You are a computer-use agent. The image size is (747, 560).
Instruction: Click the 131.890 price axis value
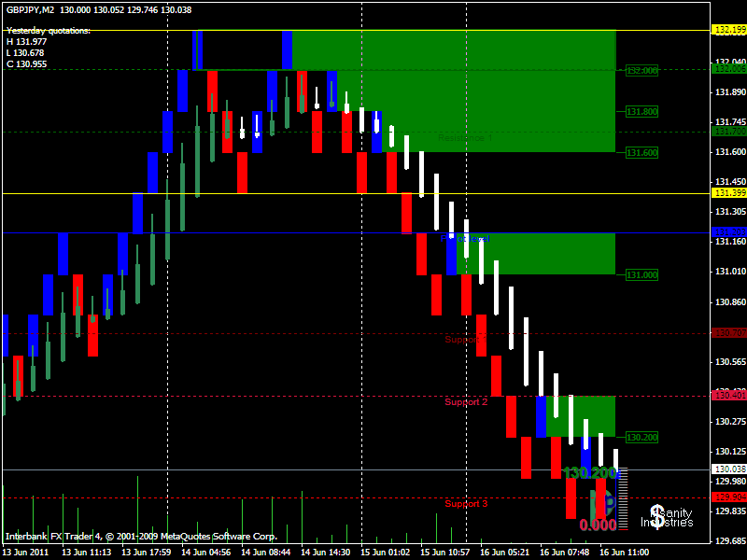731,92
